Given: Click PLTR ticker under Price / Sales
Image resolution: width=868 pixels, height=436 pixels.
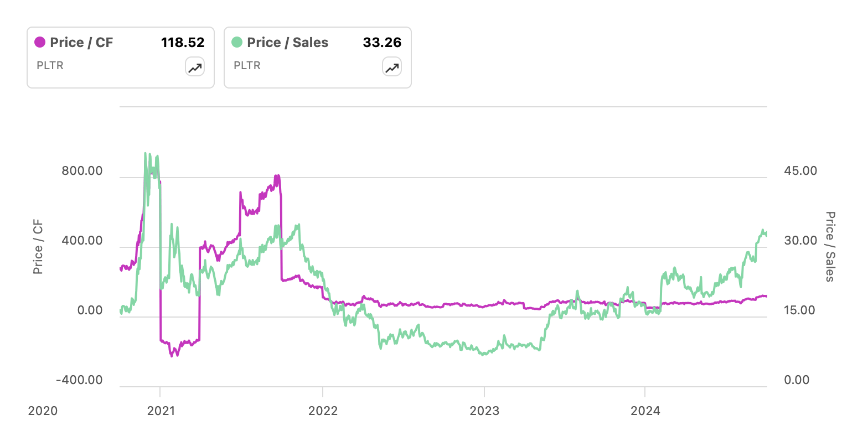Looking at the screenshot, I should (247, 65).
